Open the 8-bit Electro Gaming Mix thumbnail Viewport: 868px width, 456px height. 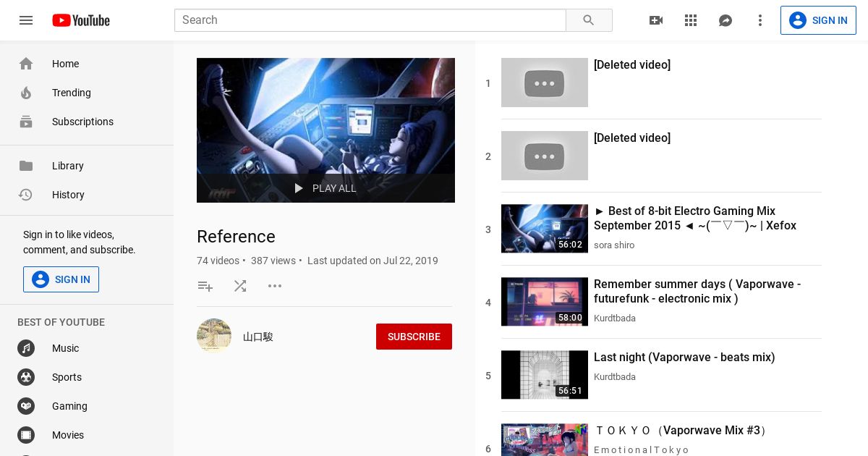(x=545, y=229)
